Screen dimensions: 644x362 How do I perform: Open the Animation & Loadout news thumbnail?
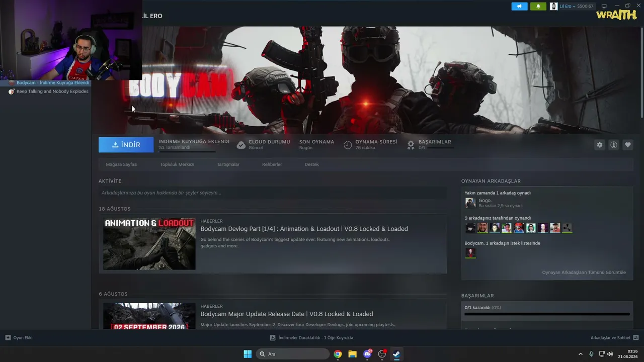click(x=149, y=243)
